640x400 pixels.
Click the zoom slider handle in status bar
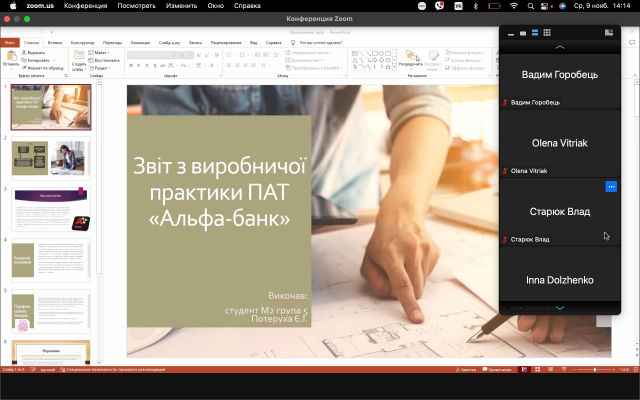[595, 369]
